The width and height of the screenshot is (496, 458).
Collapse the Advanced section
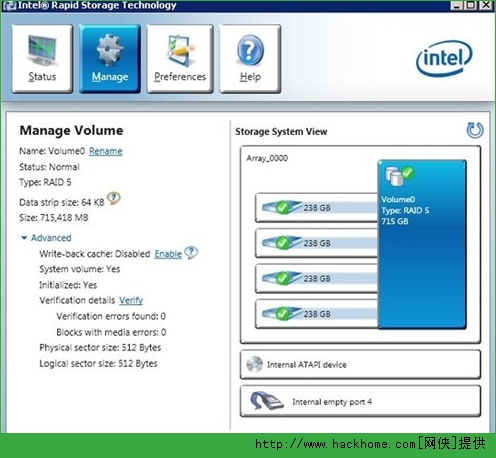pyautogui.click(x=46, y=238)
